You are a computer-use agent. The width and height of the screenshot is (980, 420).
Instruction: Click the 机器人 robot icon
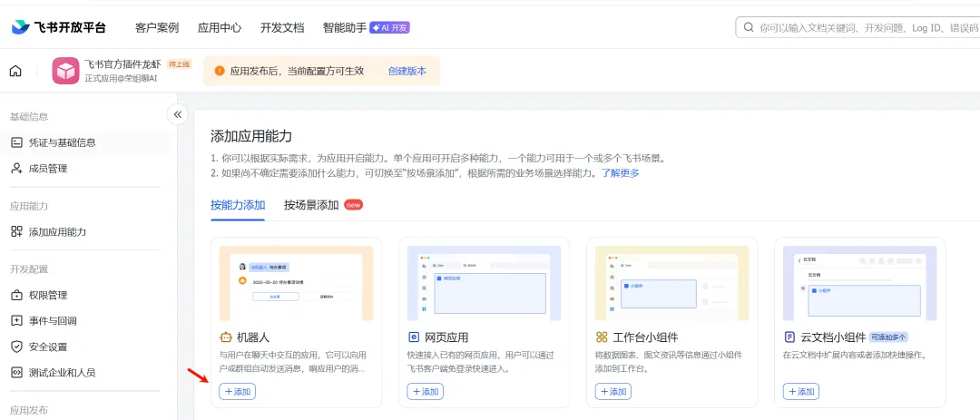click(x=226, y=337)
